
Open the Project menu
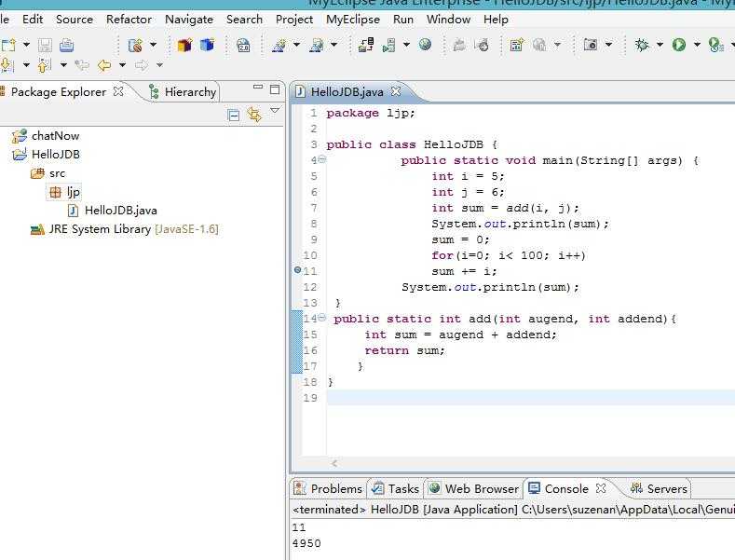pyautogui.click(x=293, y=20)
